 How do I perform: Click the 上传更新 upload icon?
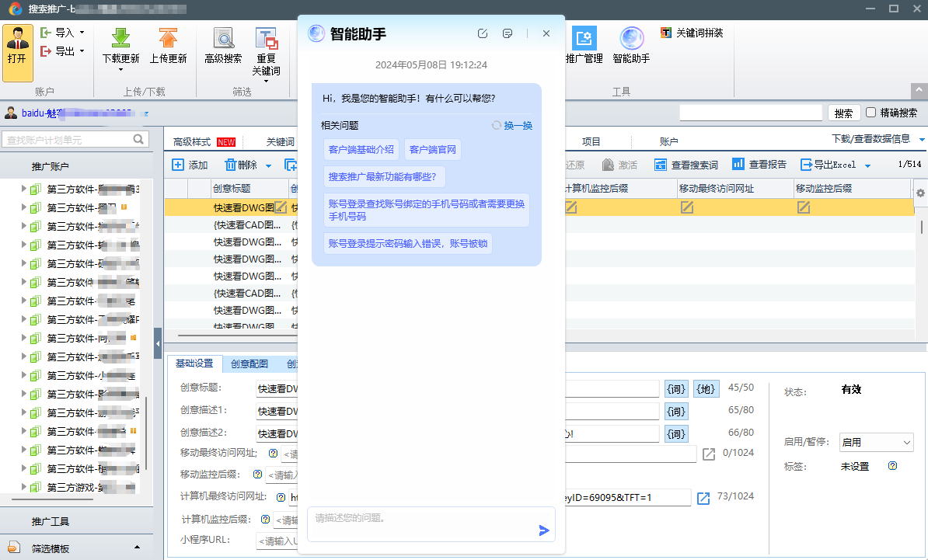(x=168, y=39)
